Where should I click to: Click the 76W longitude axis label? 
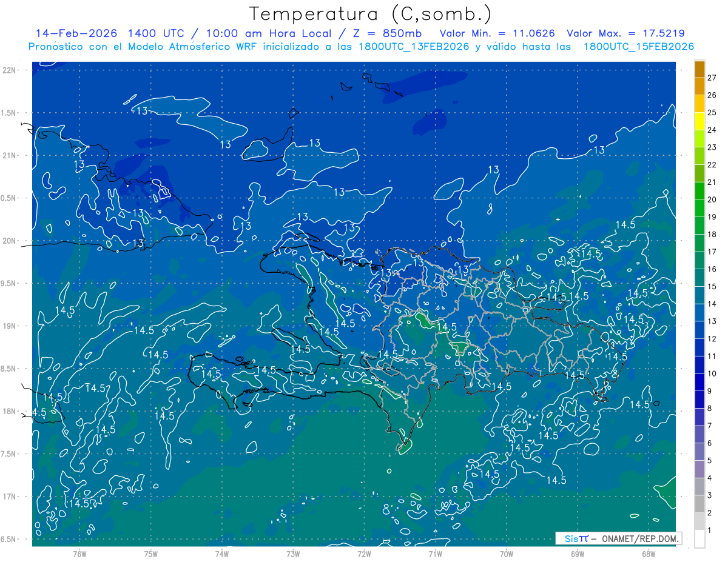point(79,554)
